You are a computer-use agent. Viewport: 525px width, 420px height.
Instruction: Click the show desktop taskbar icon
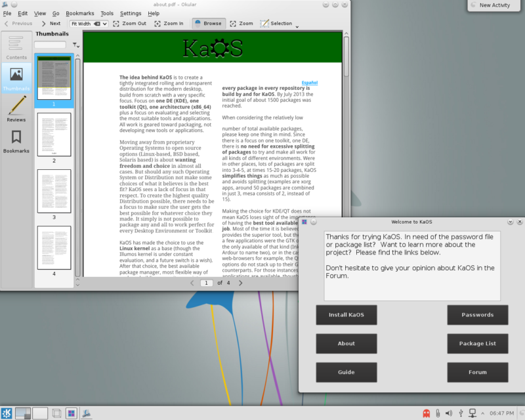(x=56, y=413)
